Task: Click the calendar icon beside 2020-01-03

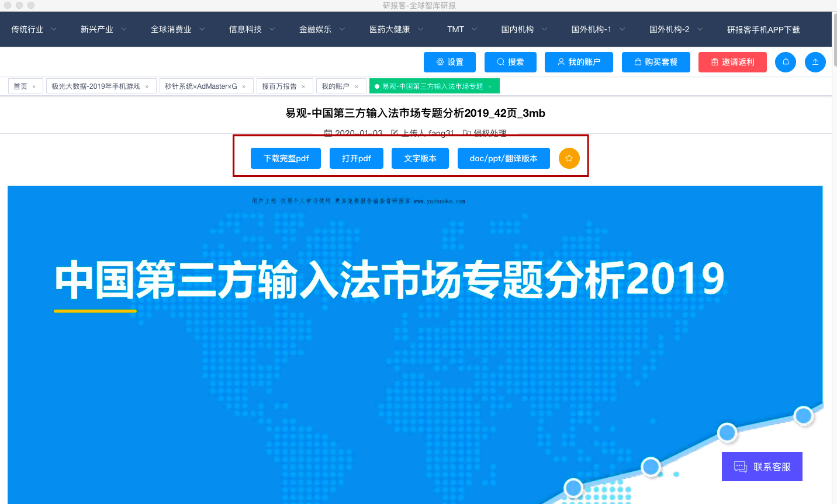Action: pos(328,133)
